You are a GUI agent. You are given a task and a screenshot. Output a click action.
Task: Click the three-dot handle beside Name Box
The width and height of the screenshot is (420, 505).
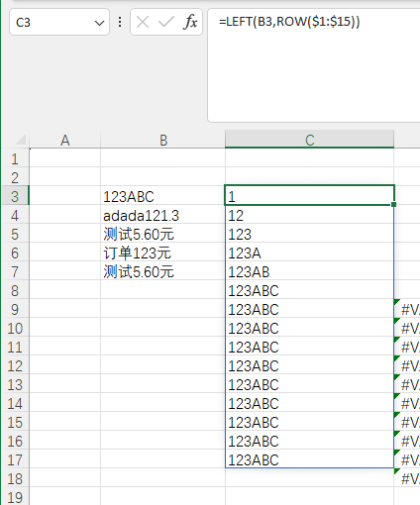(120, 22)
